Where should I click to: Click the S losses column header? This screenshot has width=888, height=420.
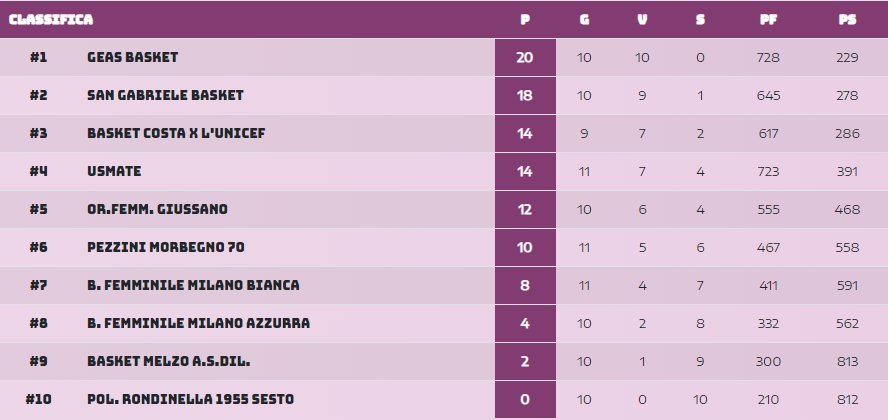700,19
